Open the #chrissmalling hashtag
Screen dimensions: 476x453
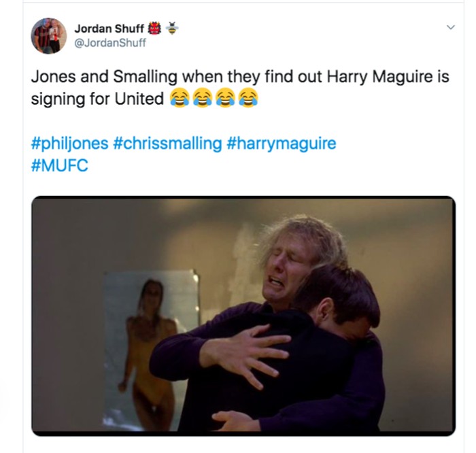point(167,143)
